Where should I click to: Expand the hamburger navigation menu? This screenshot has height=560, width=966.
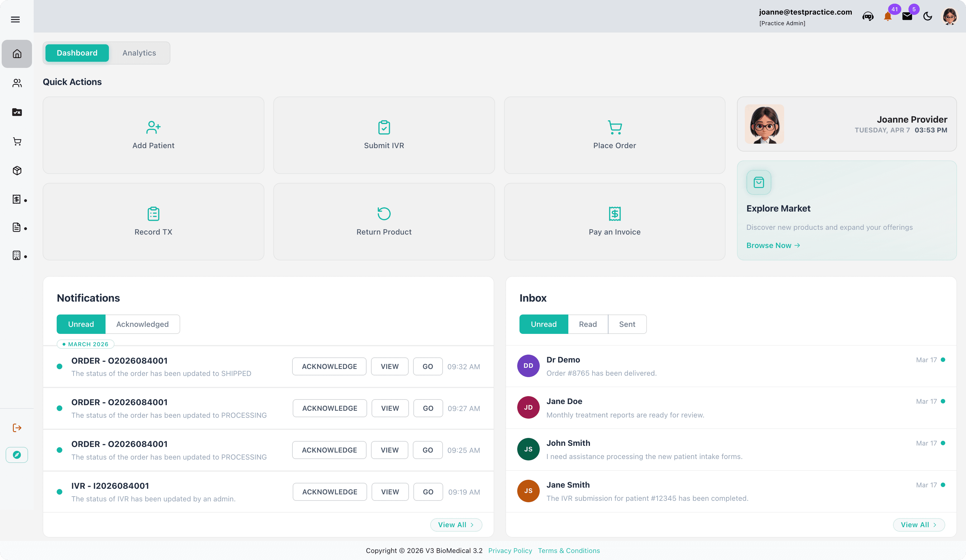[15, 19]
